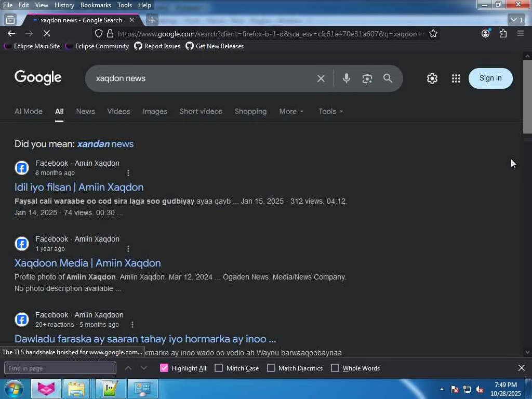Screen dimensions: 532x399
Task: Click the Find in page input field
Action: pos(60,368)
